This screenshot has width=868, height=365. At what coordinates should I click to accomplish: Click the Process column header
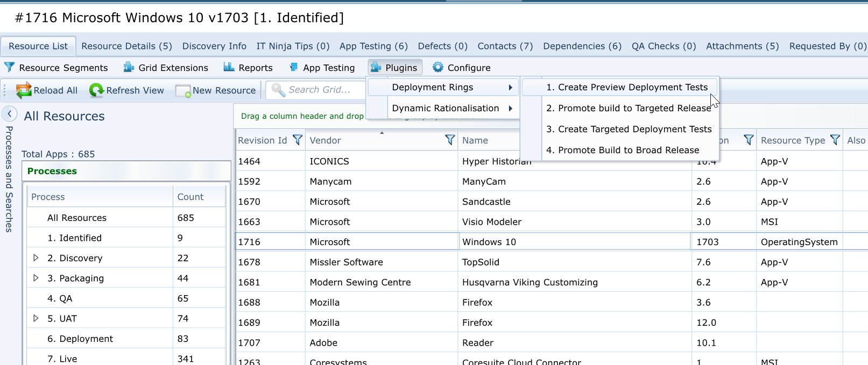tap(100, 197)
